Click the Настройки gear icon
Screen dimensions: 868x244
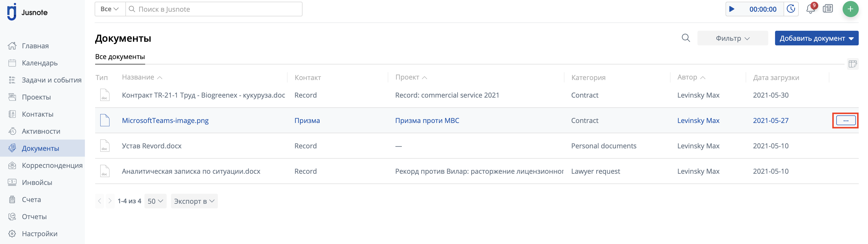tap(12, 234)
